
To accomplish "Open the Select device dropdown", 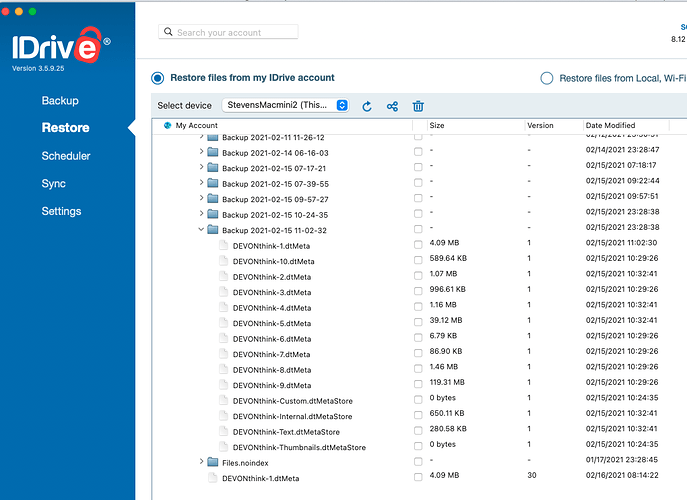I will point(285,105).
